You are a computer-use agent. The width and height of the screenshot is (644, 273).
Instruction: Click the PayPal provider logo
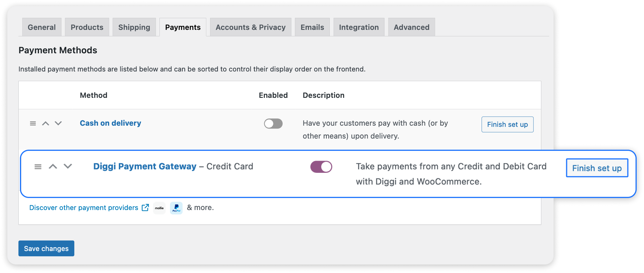[x=176, y=208]
